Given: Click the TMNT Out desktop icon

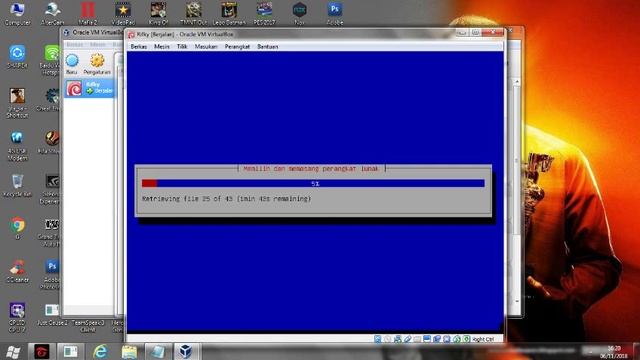Looking at the screenshot, I should tap(194, 13).
